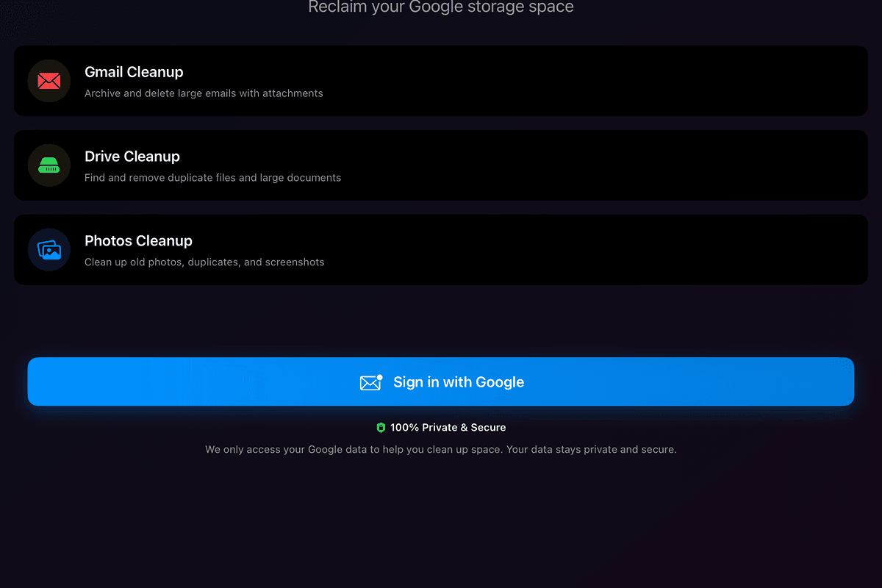Click the privacy disclaimer text at the bottom
The image size is (882, 588).
[x=441, y=449]
